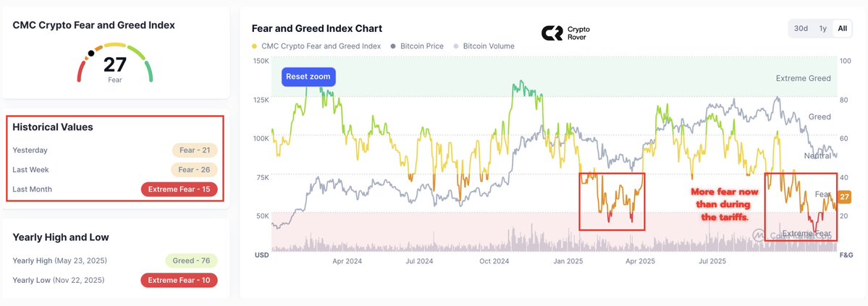Viewport: 868px width, 306px height.
Task: Toggle CMC Crypto Fear and Greed Index legend
Action: 321,46
